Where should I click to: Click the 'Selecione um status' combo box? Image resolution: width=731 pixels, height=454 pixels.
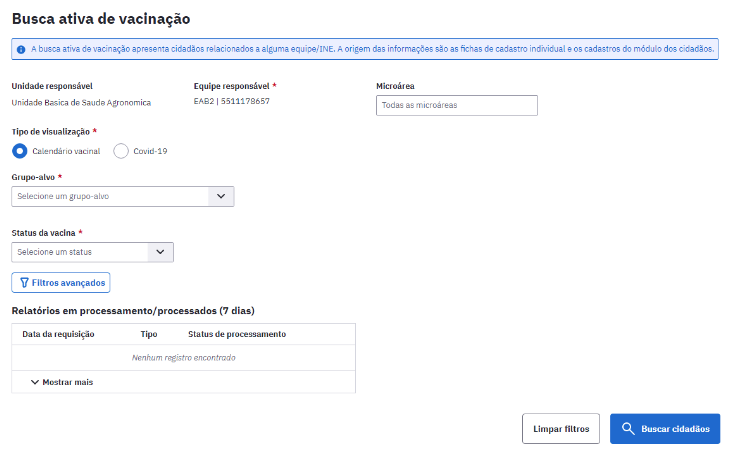pyautogui.click(x=80, y=252)
